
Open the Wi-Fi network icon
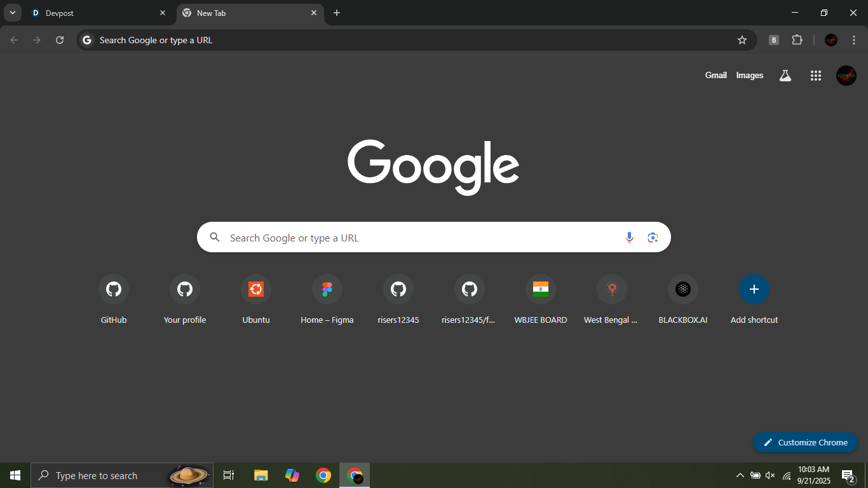click(x=787, y=475)
